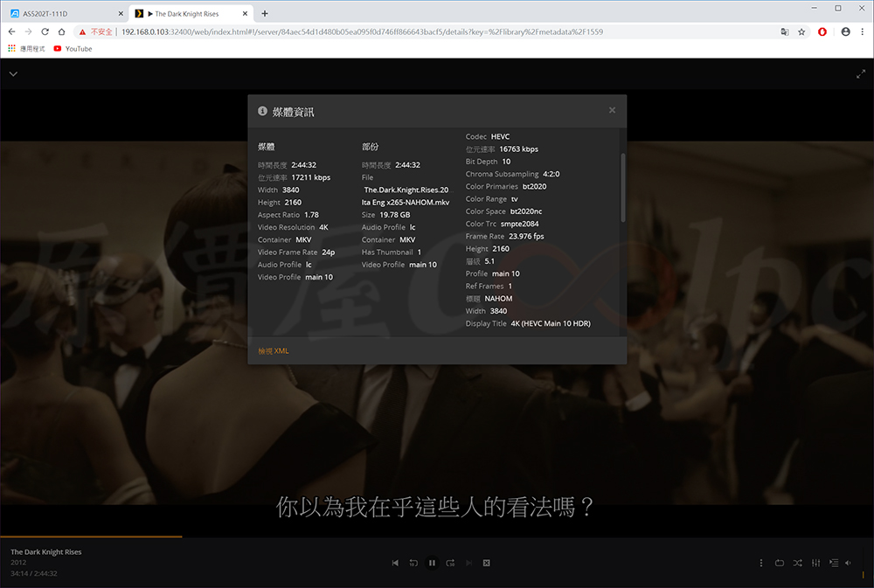Select the 23.976 fps frame rate value
Image resolution: width=874 pixels, height=588 pixels.
[526, 236]
